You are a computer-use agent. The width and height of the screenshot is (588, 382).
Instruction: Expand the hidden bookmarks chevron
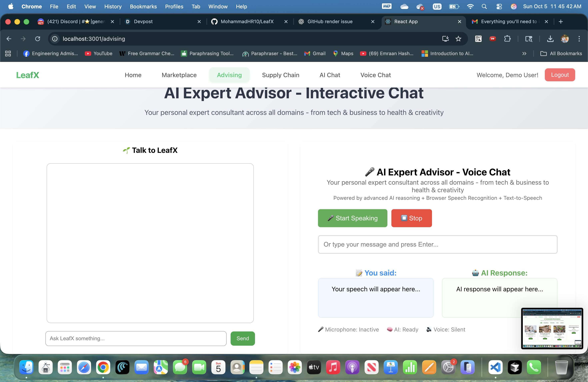pyautogui.click(x=524, y=54)
